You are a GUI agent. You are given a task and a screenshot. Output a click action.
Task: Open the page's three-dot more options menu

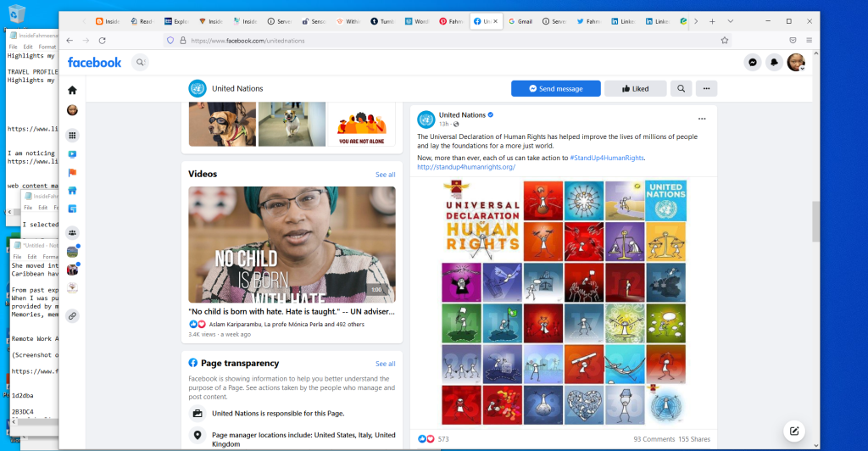click(707, 88)
